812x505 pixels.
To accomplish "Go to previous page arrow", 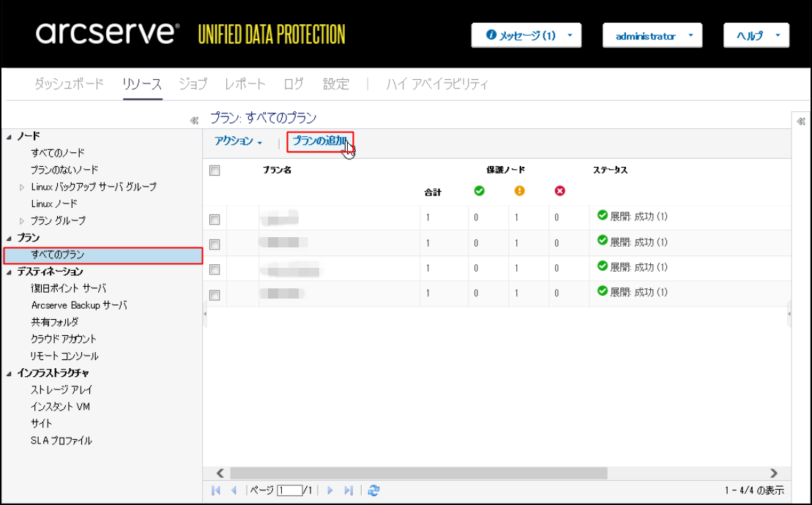I will tap(234, 490).
